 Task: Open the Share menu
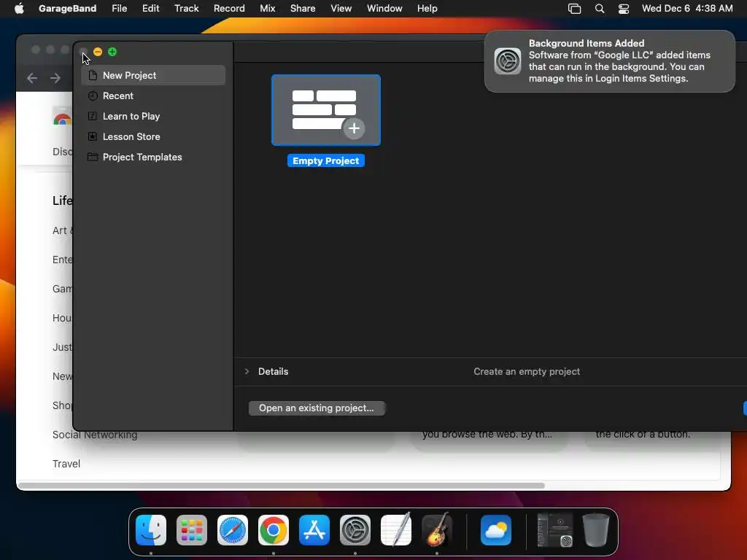point(303,8)
